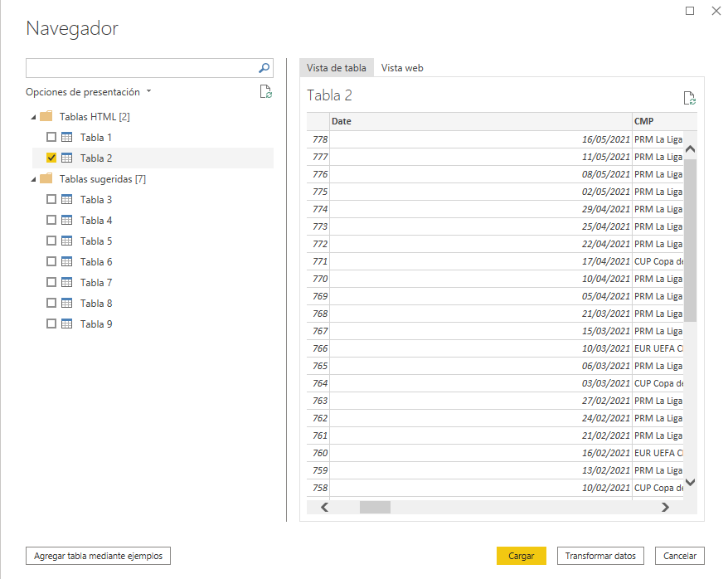Click the table icon next to Tabla 8
This screenshot has height=579, width=728.
[67, 303]
